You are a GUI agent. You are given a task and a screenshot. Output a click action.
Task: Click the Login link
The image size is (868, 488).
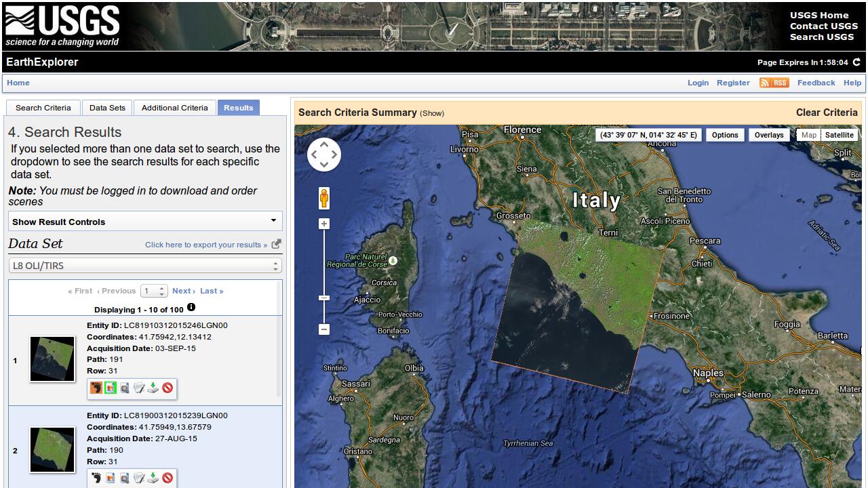click(x=698, y=83)
